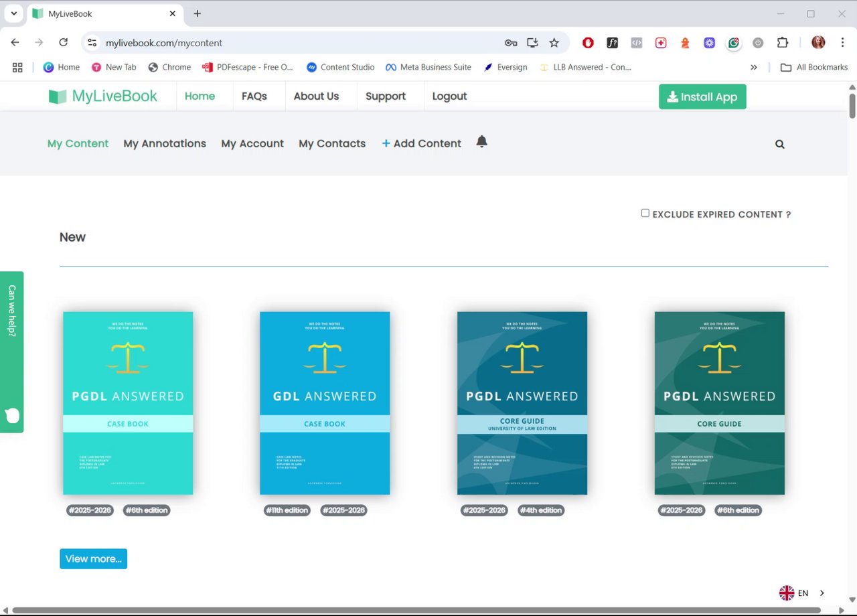Reload the page
The width and height of the screenshot is (857, 616).
pyautogui.click(x=63, y=42)
